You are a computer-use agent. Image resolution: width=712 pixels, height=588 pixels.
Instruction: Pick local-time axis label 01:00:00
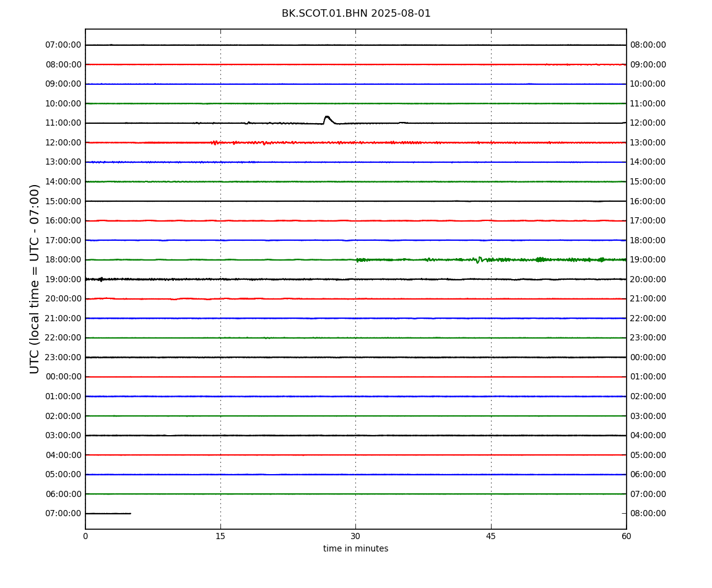(648, 377)
